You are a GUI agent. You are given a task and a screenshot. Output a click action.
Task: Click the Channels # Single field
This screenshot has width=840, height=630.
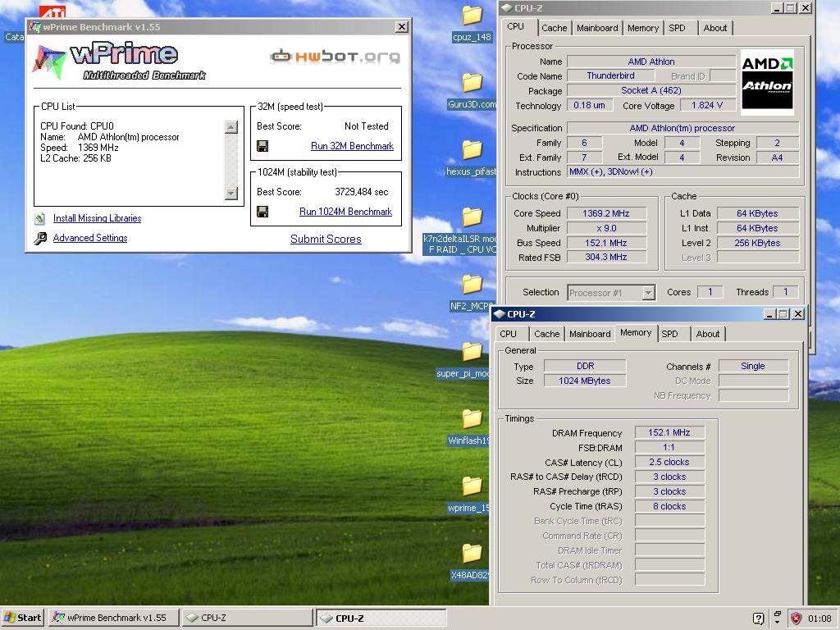tap(753, 366)
